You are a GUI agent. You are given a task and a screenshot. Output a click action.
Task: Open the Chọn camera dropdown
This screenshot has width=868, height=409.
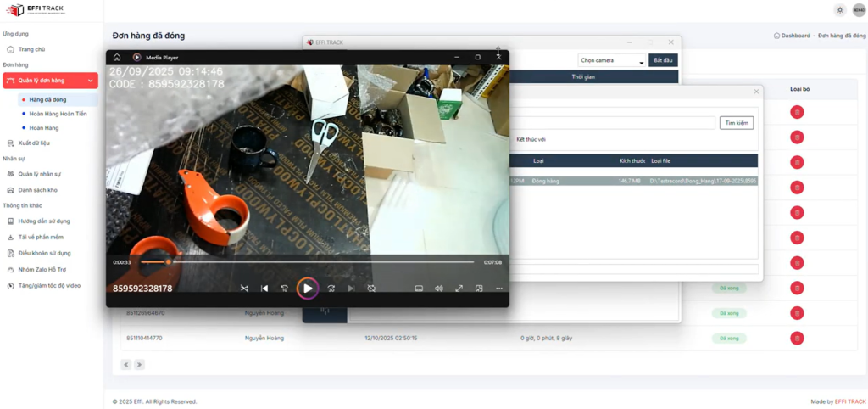coord(611,61)
